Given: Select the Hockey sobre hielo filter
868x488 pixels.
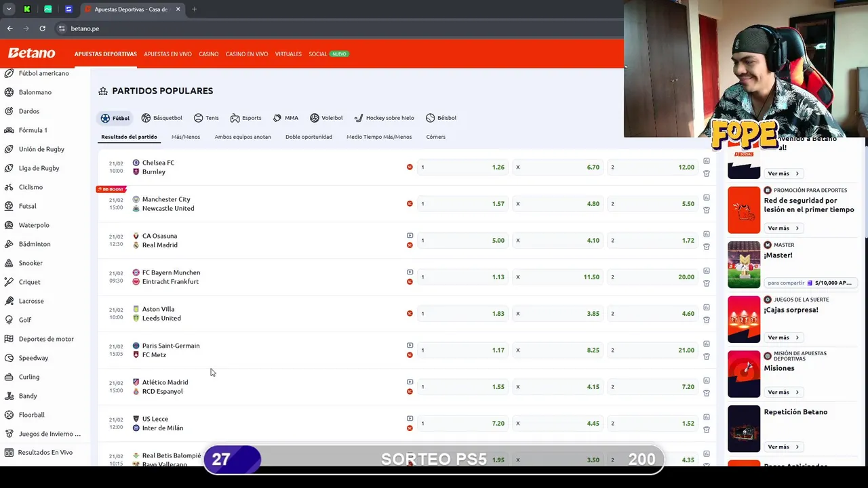Looking at the screenshot, I should point(384,118).
